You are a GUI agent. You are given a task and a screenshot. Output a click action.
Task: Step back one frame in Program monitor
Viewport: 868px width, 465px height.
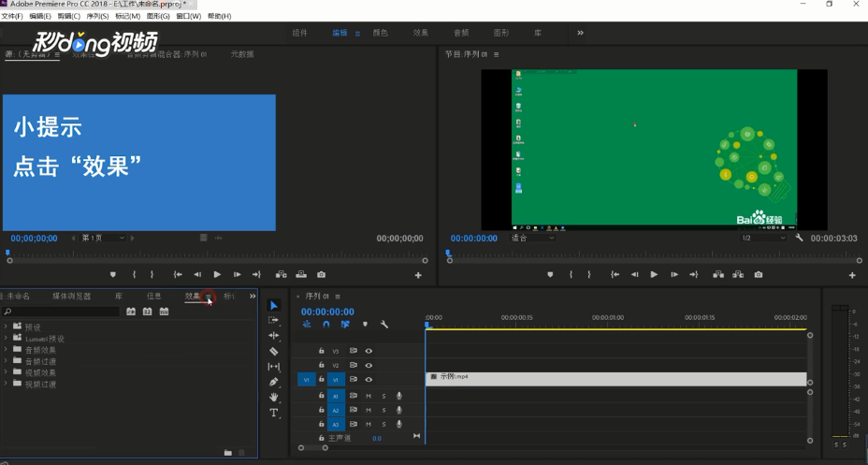click(634, 274)
